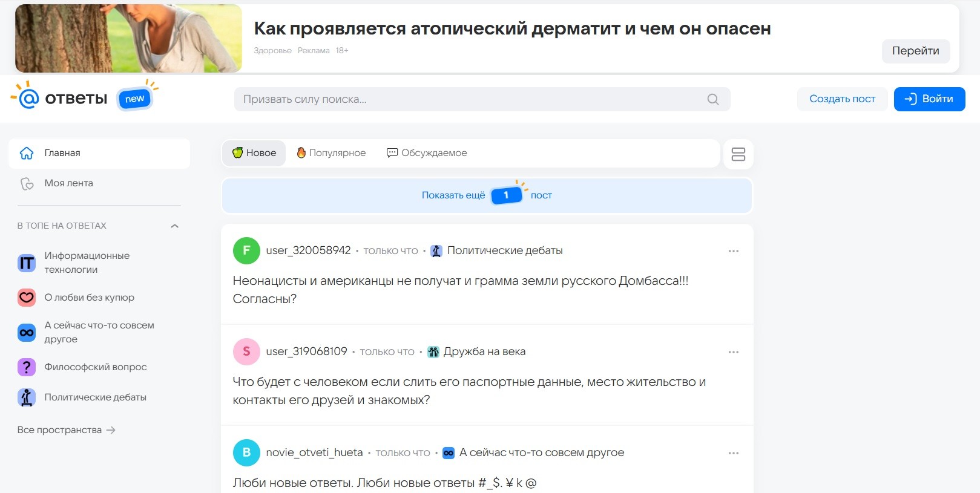Switch to the Обсуждаемое tab
This screenshot has height=493, width=980.
[427, 153]
